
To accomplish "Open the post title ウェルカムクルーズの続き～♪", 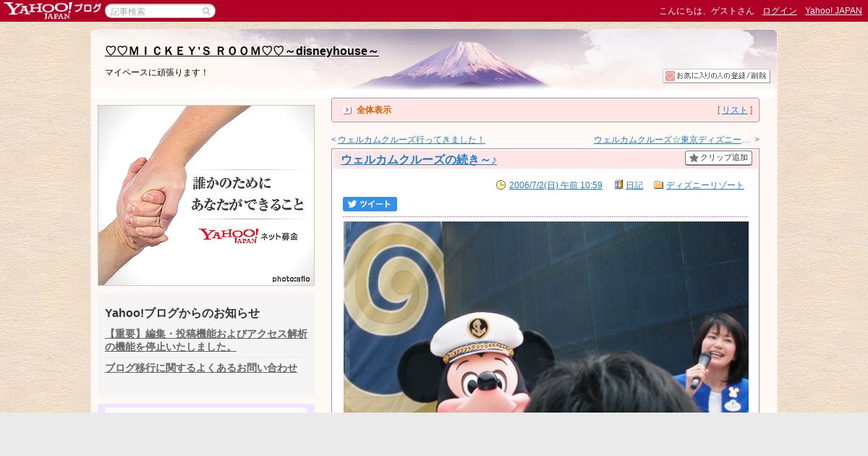I will point(419,160).
